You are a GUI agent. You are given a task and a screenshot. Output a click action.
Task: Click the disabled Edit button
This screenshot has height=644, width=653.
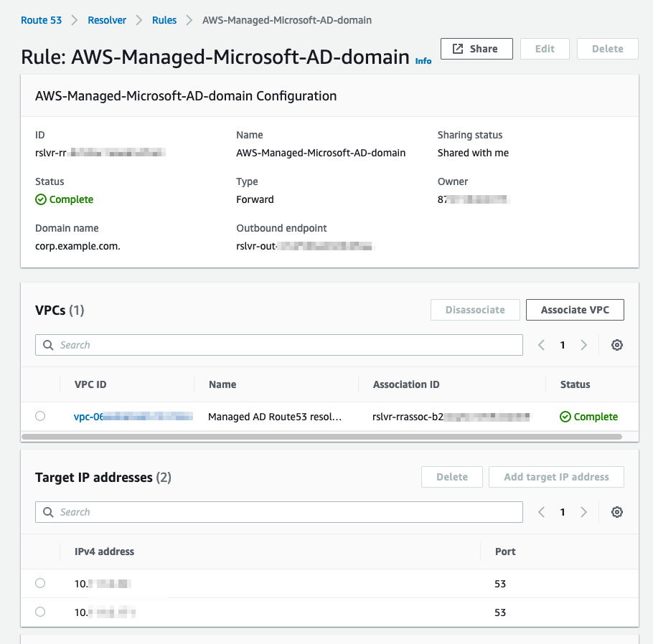coord(545,49)
